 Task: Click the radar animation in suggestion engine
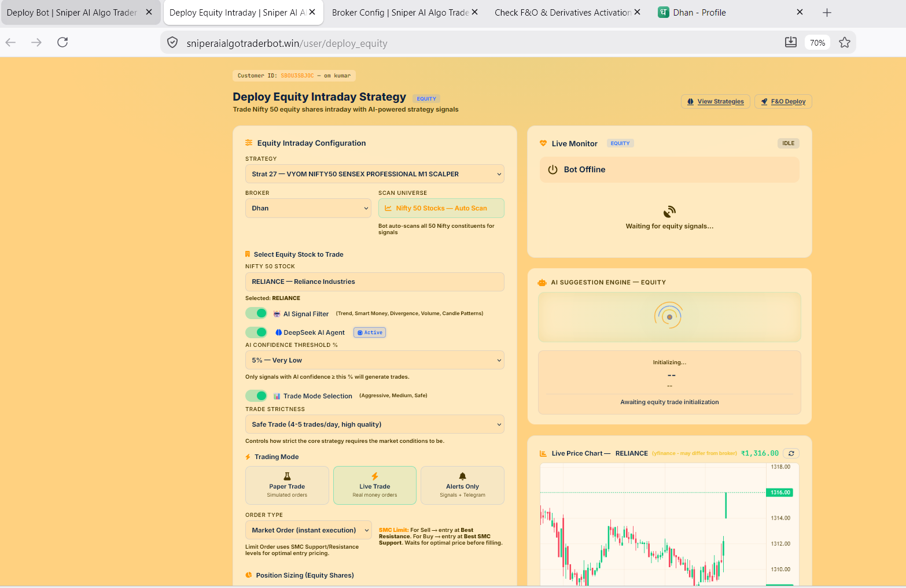(x=669, y=316)
